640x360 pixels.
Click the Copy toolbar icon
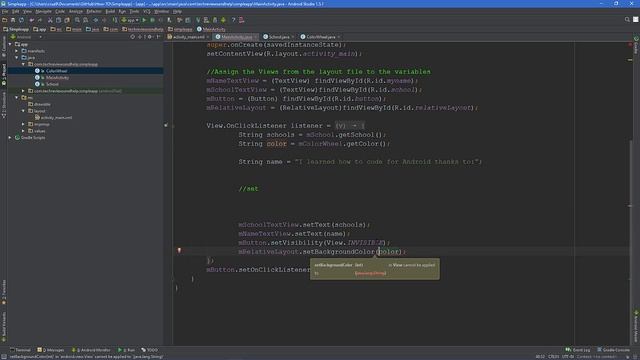click(x=58, y=20)
